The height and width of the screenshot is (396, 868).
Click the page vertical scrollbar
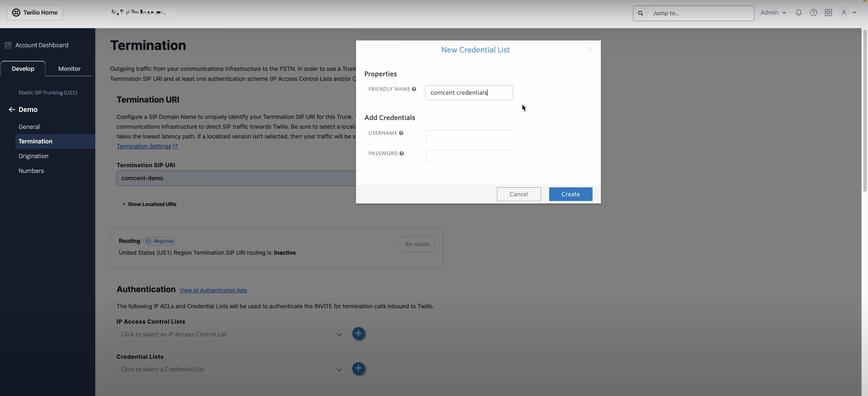(x=865, y=111)
